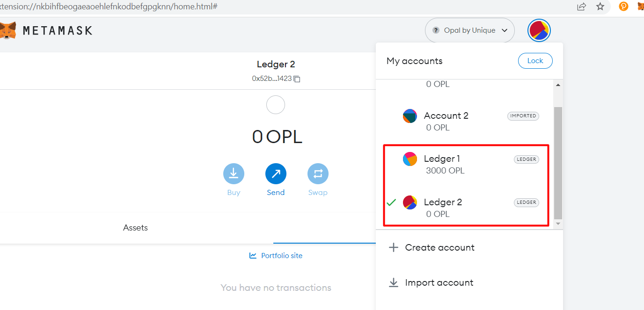Click the accounts list scrollbar thumb
Screen dimensions: 644x310
[558, 162]
